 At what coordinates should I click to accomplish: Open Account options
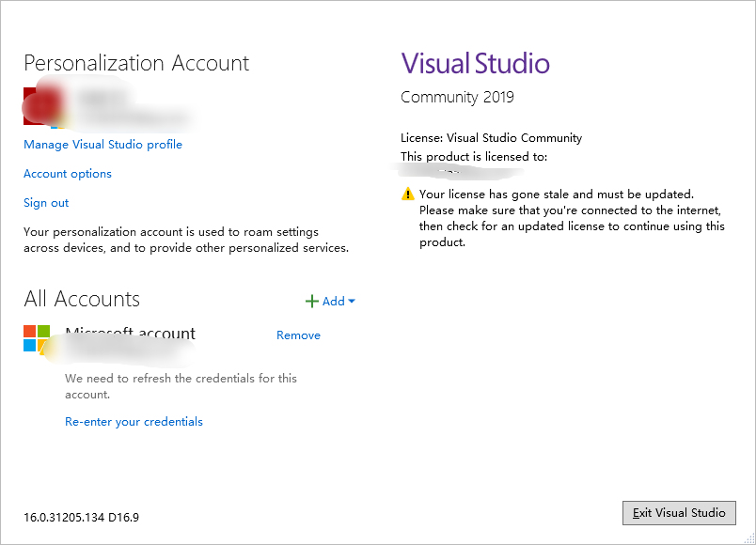[68, 174]
